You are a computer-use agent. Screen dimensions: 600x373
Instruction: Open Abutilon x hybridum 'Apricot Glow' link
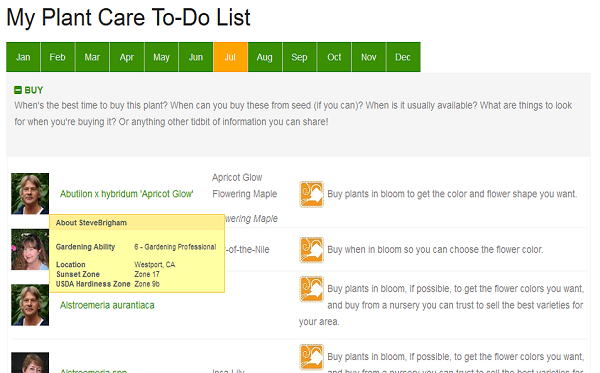pos(127,194)
